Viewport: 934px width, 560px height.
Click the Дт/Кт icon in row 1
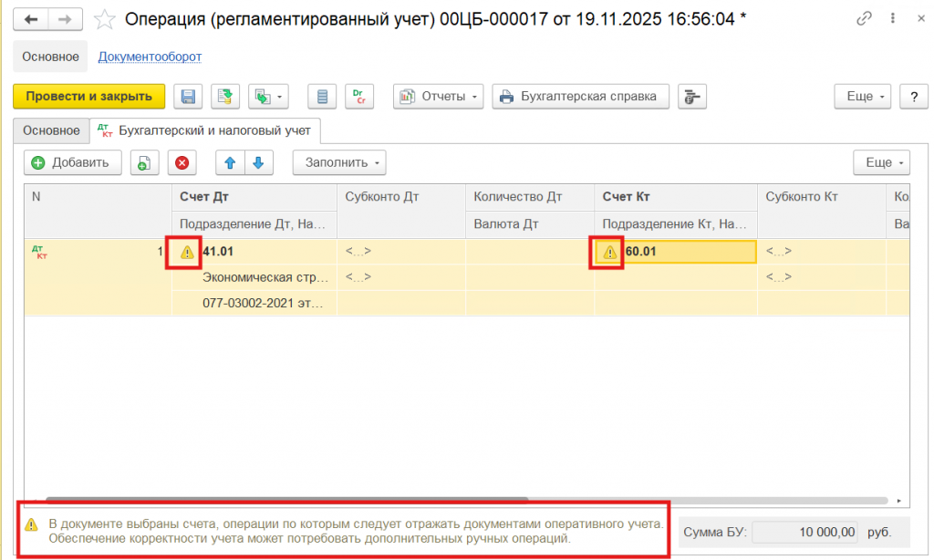pyautogui.click(x=39, y=252)
